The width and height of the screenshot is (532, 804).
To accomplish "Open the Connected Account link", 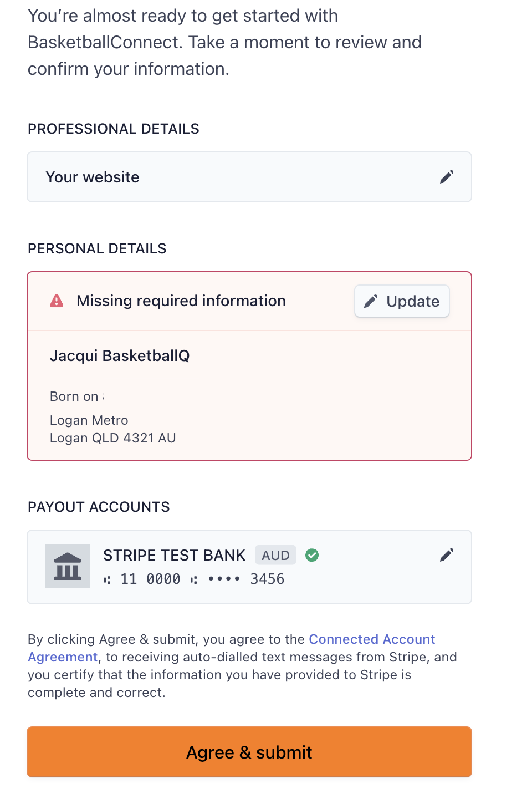I will pos(372,639).
